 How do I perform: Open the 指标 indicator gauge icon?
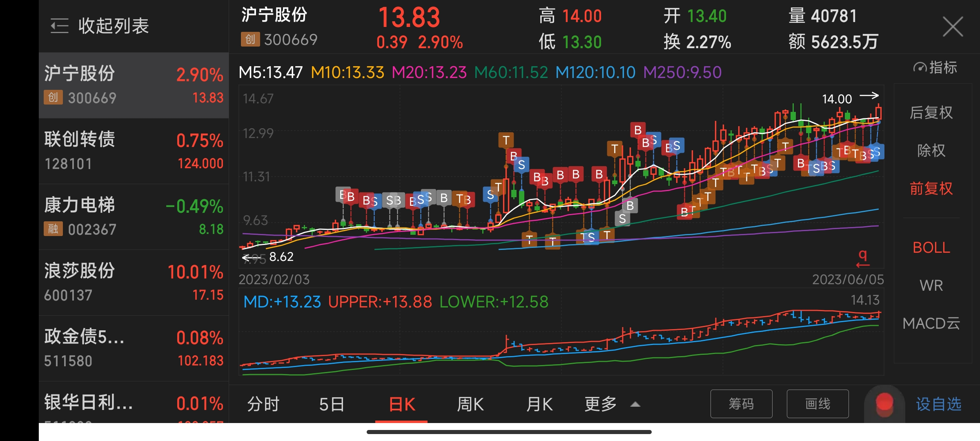coord(920,67)
